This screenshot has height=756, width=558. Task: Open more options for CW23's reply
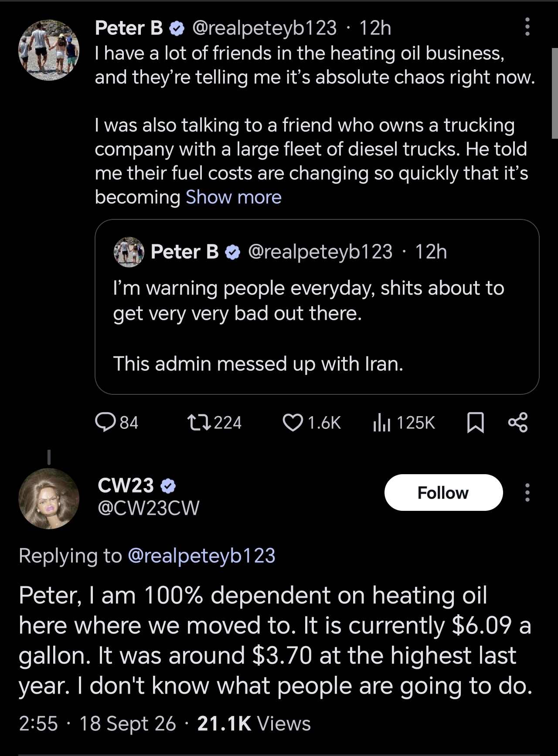click(x=527, y=493)
